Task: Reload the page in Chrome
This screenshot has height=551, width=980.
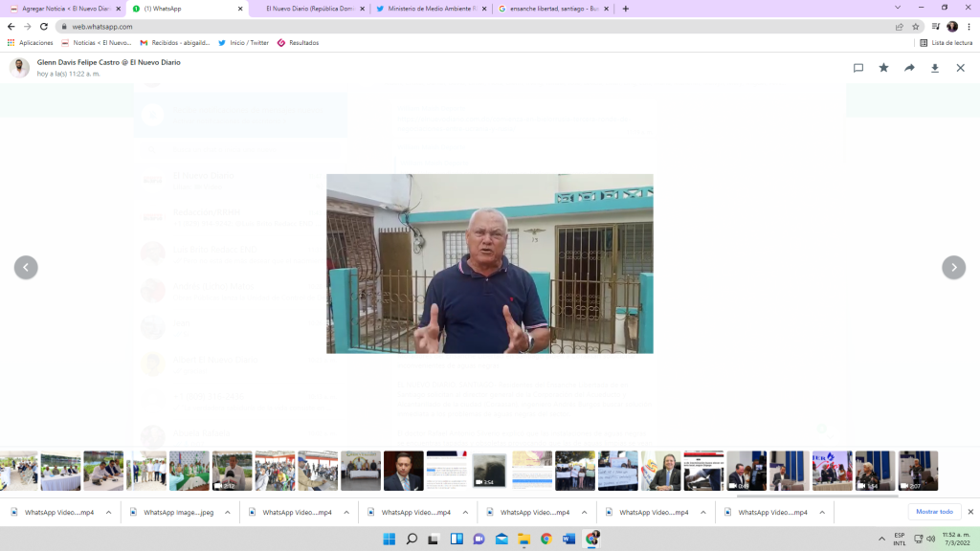Action: coord(43,27)
